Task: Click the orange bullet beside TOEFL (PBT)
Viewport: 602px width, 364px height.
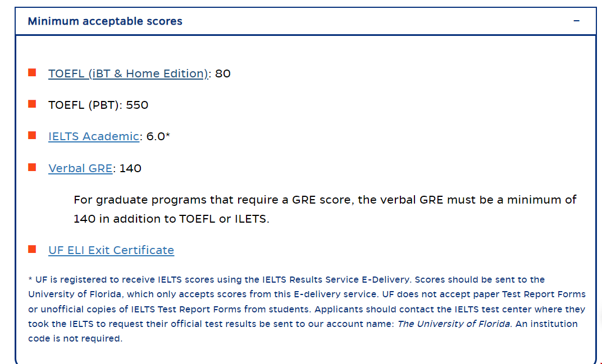Action: (32, 104)
